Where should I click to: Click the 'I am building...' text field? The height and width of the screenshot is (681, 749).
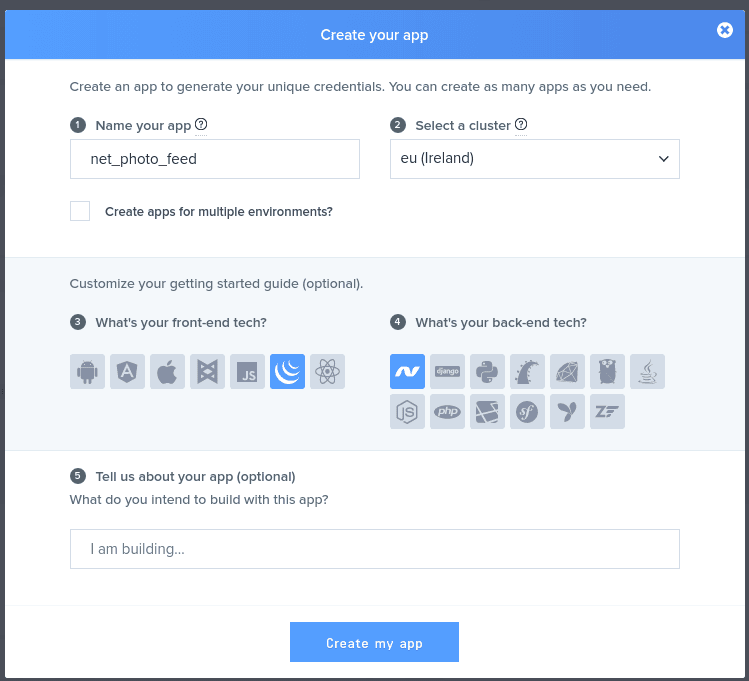coord(374,549)
